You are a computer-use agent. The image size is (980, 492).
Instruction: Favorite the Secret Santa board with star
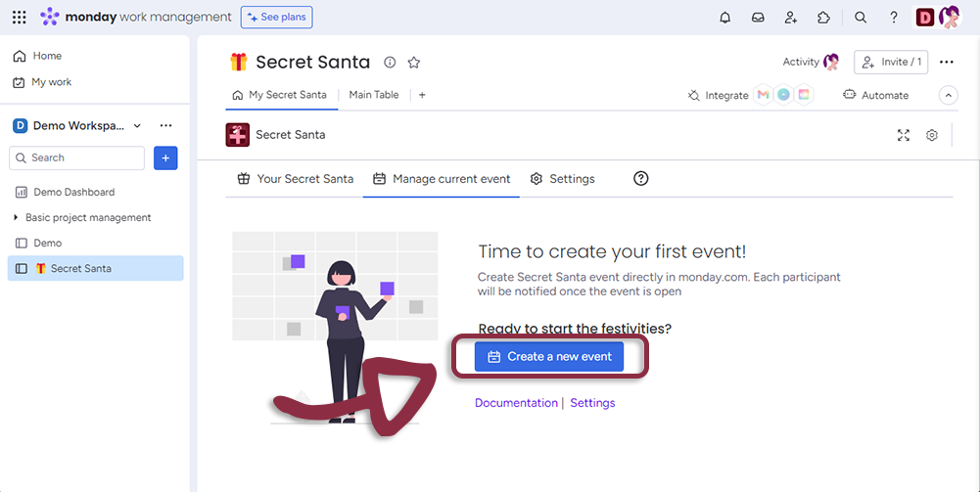click(414, 63)
